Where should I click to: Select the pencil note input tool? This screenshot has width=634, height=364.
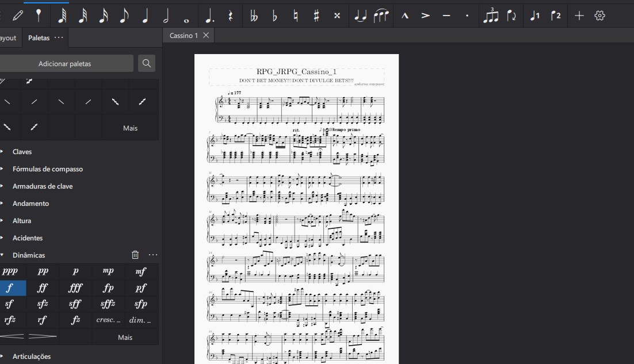click(18, 16)
